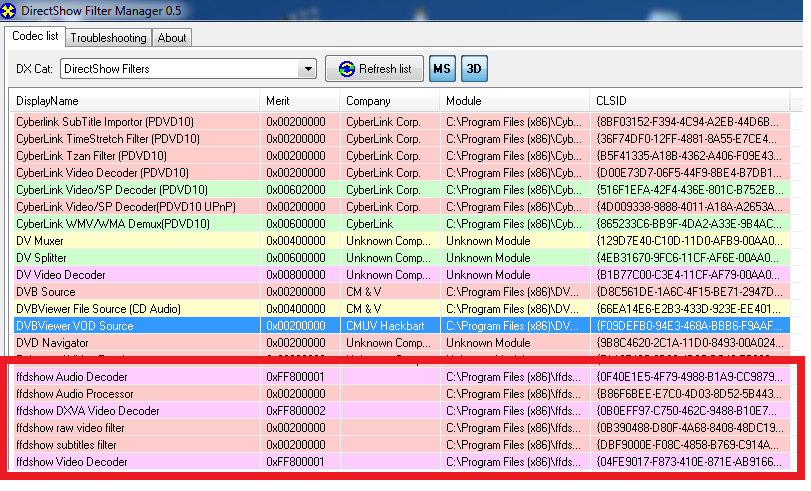The image size is (811, 491).
Task: Select the DVD Navigator row
Action: pos(401,343)
